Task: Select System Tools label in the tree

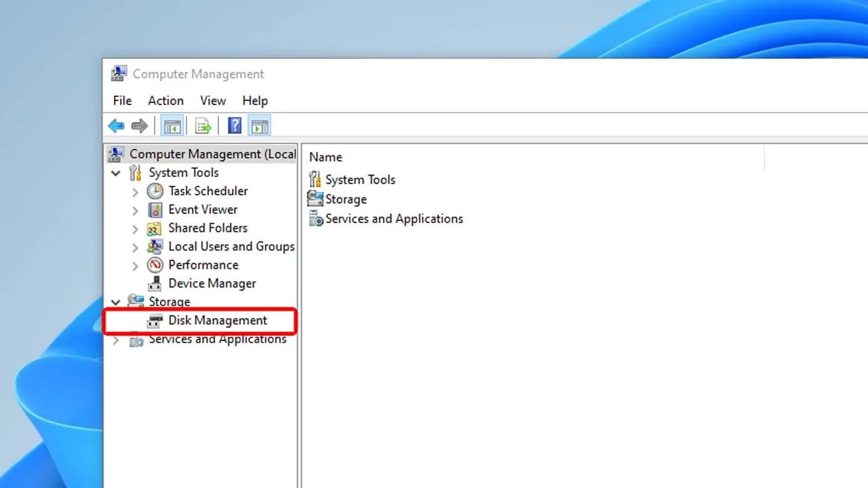Action: (x=184, y=173)
